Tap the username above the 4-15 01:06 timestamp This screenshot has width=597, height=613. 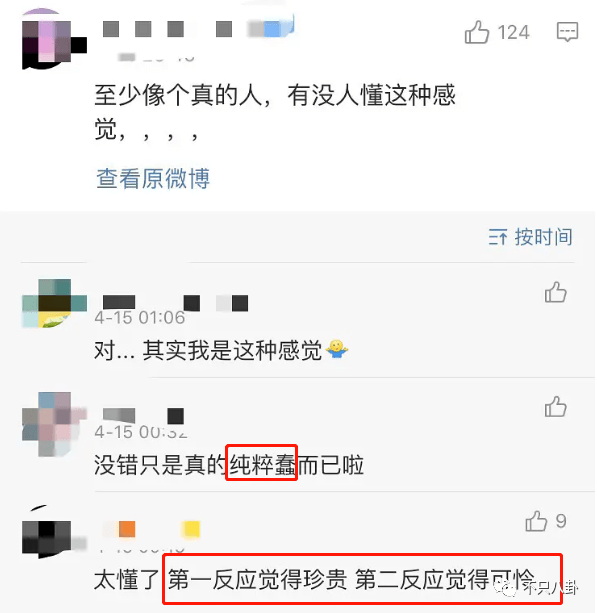click(x=175, y=303)
